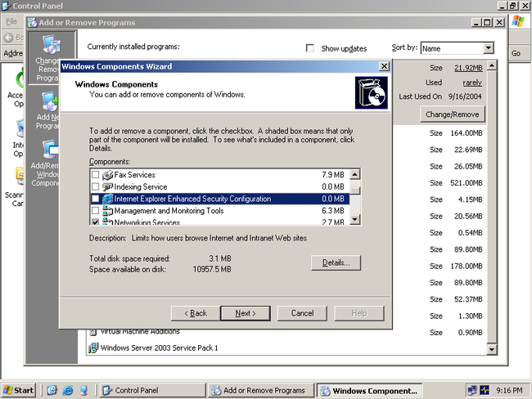Click the first quick launch icon beside Start
This screenshot has width=532, height=399.
52,391
